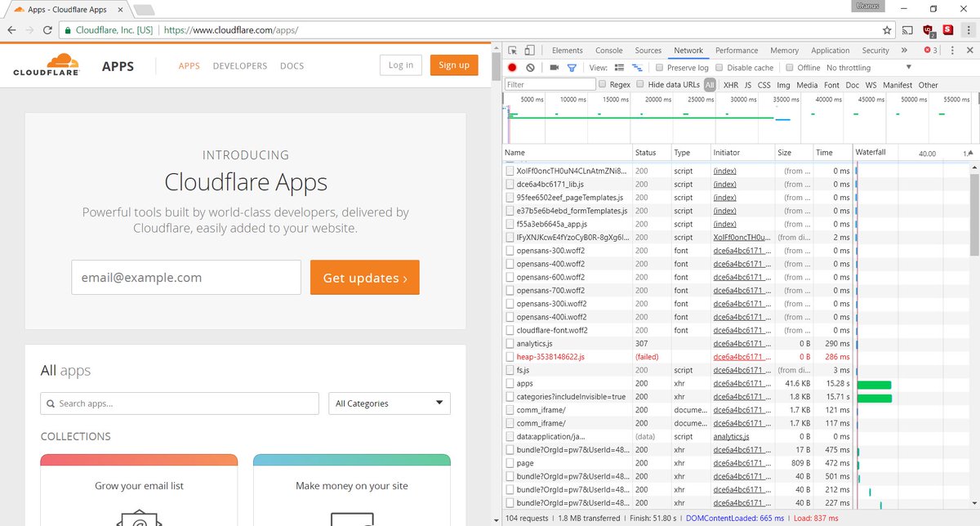
Task: Click the Search apps field
Action: 180,403
